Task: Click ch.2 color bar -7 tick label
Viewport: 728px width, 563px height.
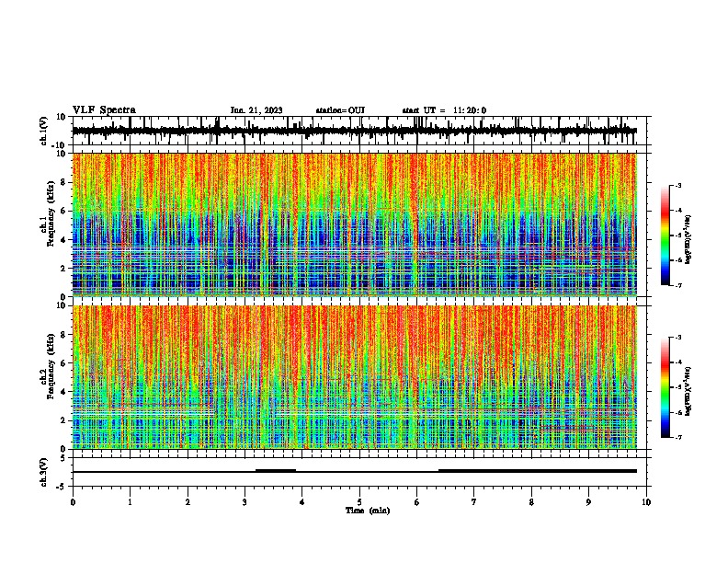Action: pyautogui.click(x=678, y=438)
